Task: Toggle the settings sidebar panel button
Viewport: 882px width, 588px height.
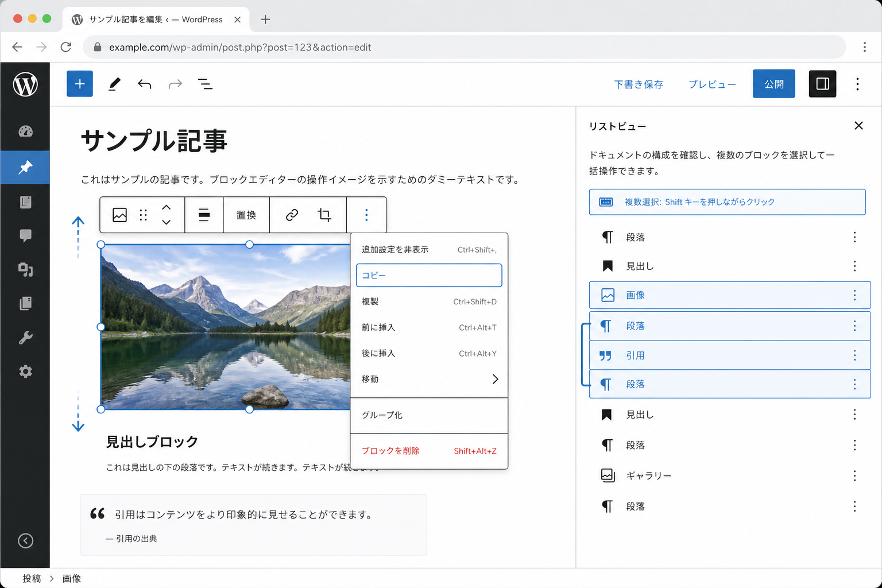Action: pos(822,84)
